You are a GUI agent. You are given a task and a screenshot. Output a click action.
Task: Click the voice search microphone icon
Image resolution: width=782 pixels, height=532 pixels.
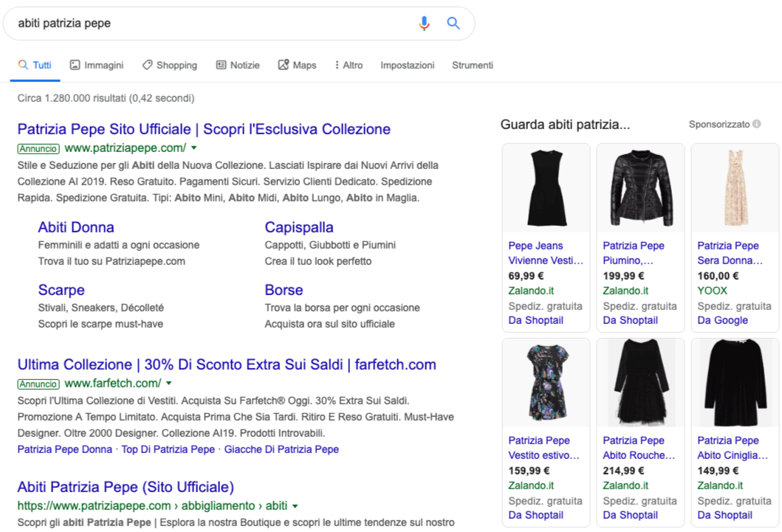coord(424,23)
